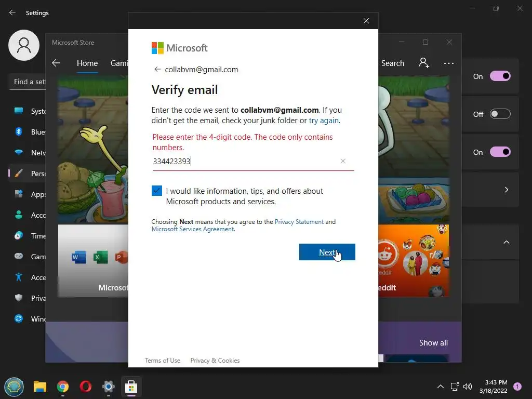Select the Gaming tab in Microsoft Store
The height and width of the screenshot is (399, 532).
click(119, 63)
